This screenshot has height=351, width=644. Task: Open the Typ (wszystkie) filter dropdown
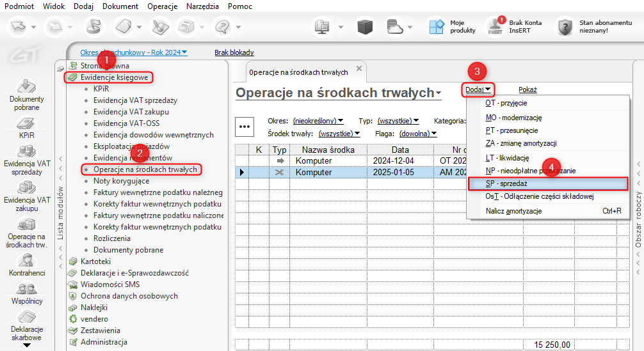(398, 121)
